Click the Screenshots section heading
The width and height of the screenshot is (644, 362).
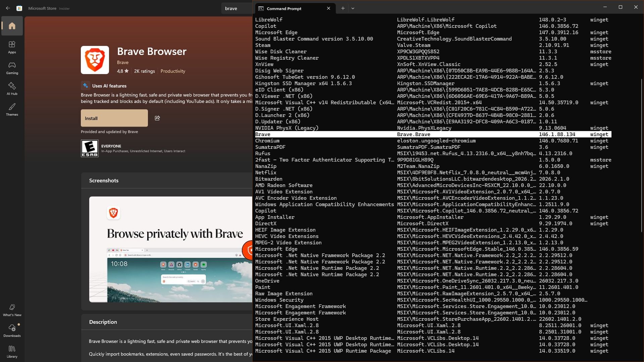click(104, 180)
